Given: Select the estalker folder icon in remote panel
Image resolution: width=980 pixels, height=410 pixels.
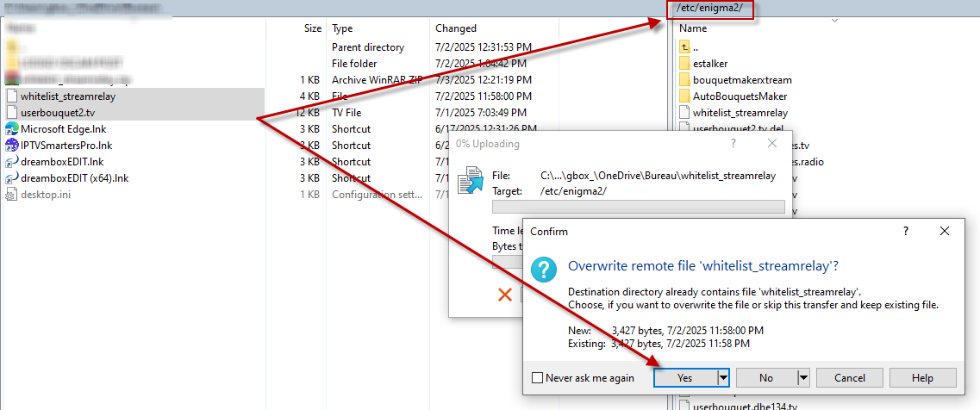Looking at the screenshot, I should click(x=684, y=63).
